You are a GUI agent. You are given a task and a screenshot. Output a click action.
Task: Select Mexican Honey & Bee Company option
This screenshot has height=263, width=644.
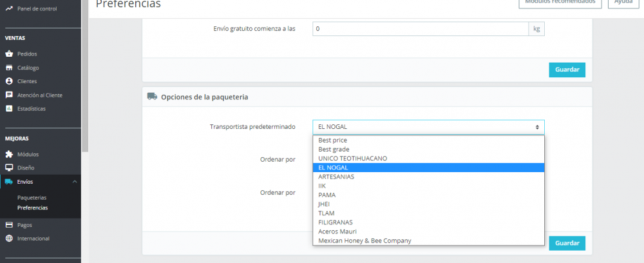[428, 240]
